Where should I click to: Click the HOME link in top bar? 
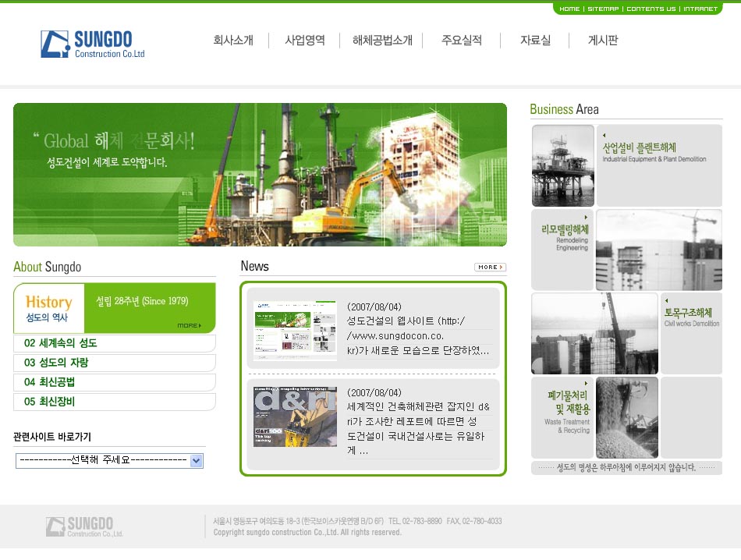[569, 9]
